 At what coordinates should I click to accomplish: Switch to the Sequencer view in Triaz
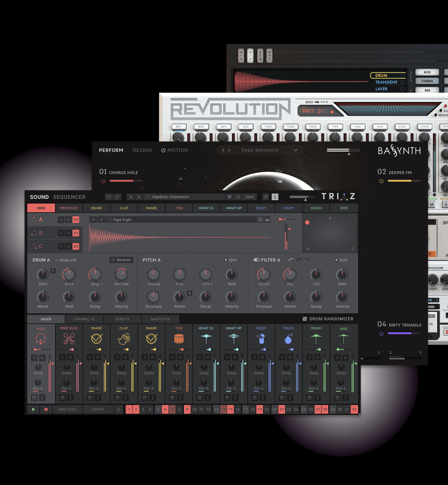(x=69, y=197)
